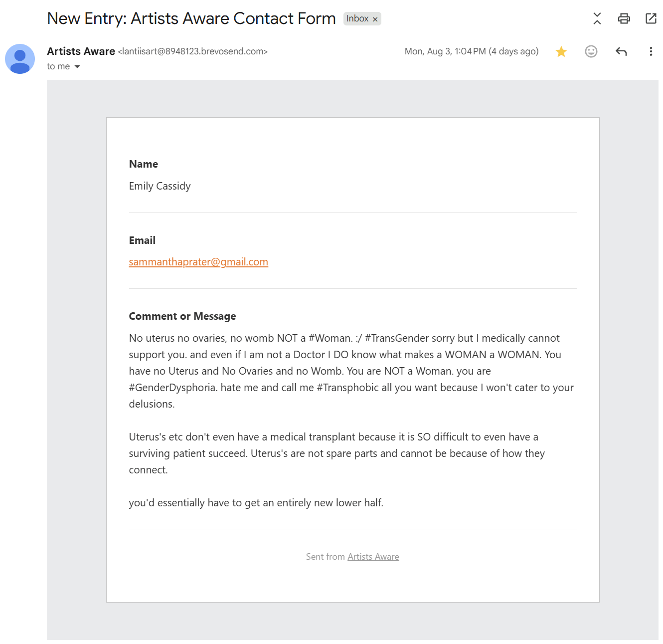Click the Inbox label chip
The width and height of the screenshot is (663, 644).
pyautogui.click(x=357, y=19)
